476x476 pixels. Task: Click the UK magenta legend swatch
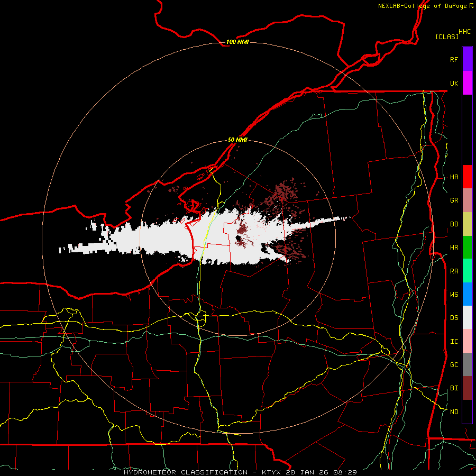pyautogui.click(x=467, y=83)
